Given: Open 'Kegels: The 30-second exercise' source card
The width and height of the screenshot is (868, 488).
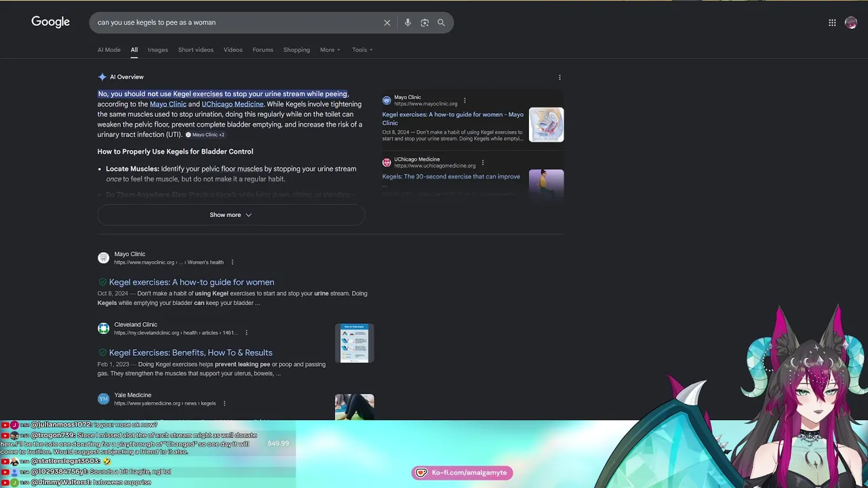Looking at the screenshot, I should (x=451, y=177).
